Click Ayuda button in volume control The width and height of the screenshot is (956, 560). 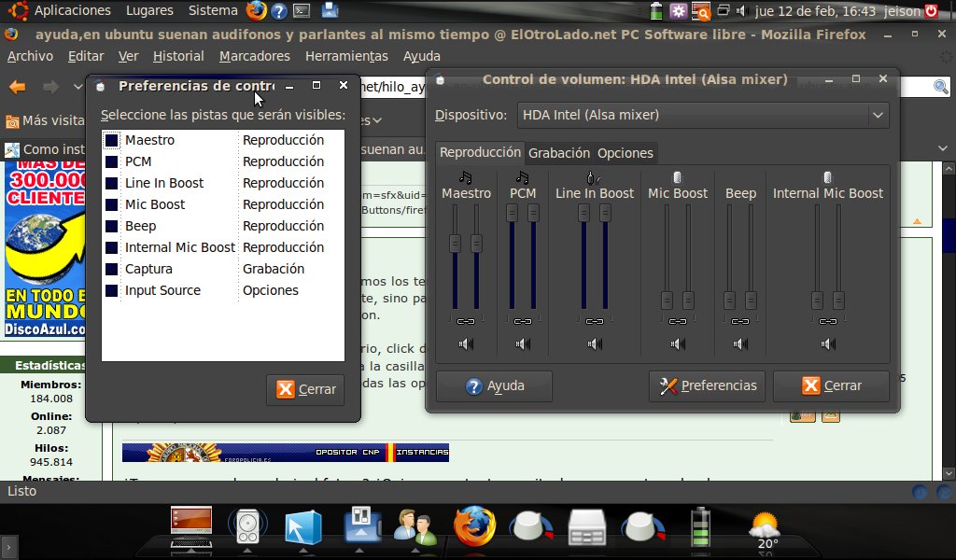494,385
